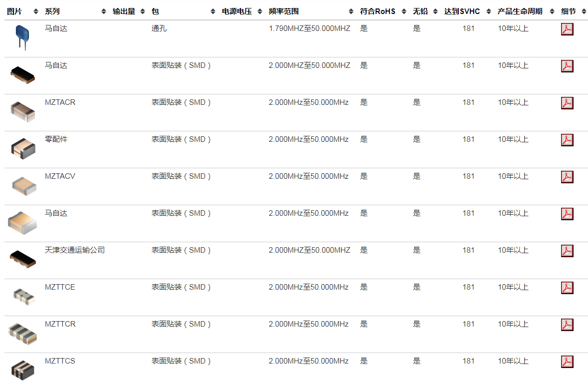Screen dimensions: 588x388
Task: Select the thumbnail in the MZTTCE row
Action: point(24,296)
